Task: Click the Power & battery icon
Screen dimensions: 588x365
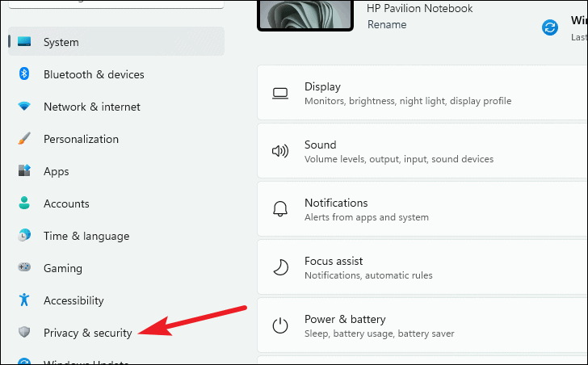Action: pyautogui.click(x=280, y=325)
